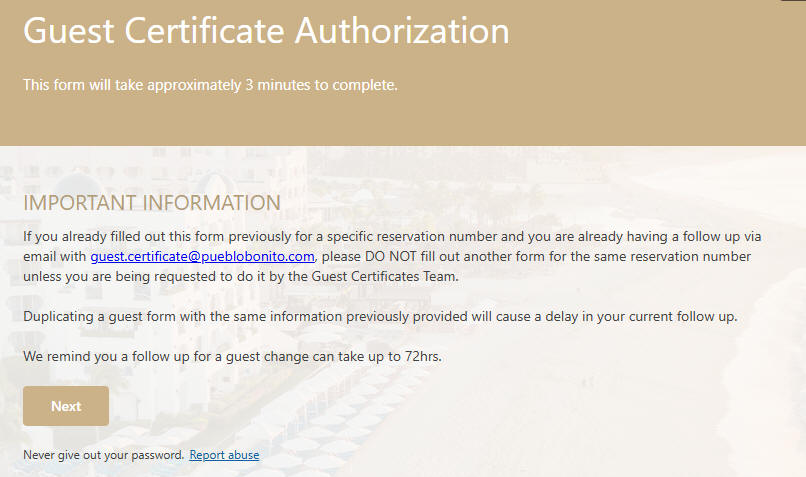
Task: Click the "unless you are being requested" line
Action: 241,277
